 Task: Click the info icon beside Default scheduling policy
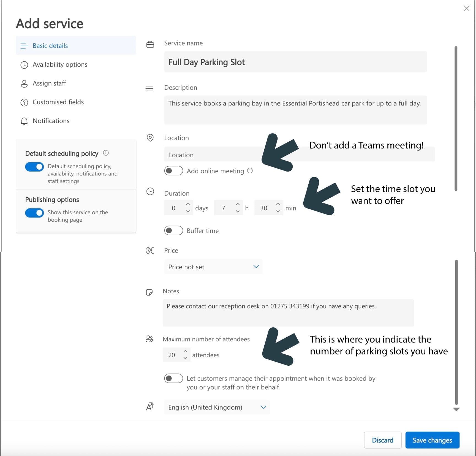click(x=106, y=153)
